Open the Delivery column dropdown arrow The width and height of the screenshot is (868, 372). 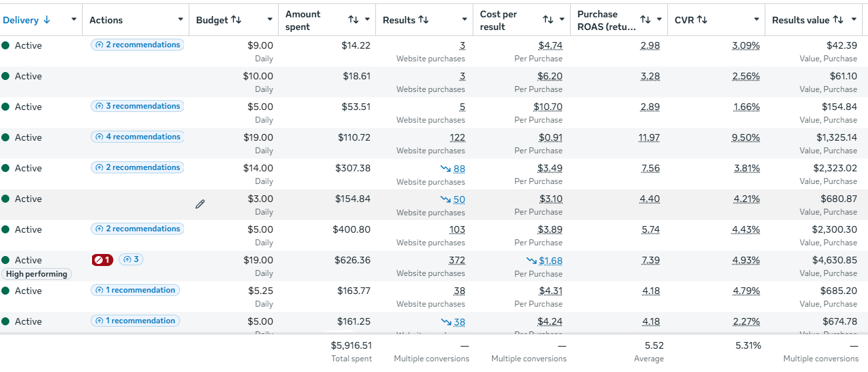(74, 20)
